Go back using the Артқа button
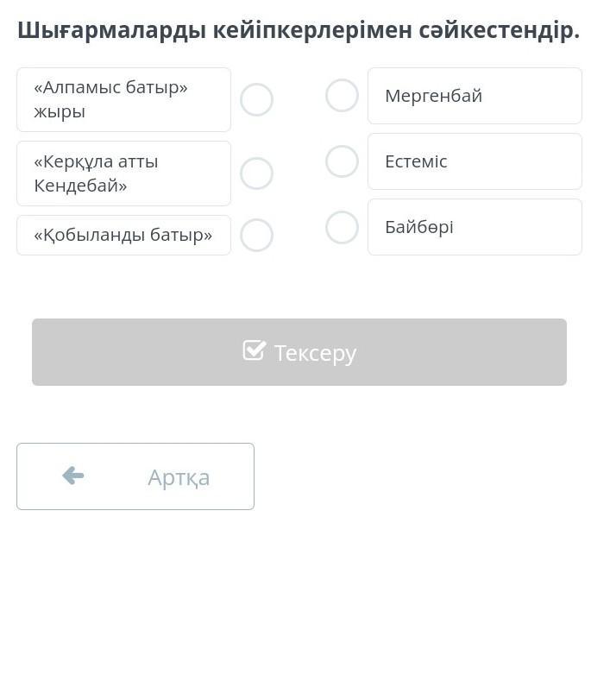 coord(135,476)
